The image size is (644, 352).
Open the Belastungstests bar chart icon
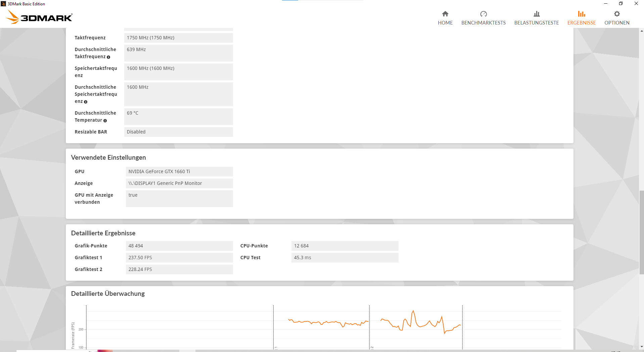tap(537, 14)
